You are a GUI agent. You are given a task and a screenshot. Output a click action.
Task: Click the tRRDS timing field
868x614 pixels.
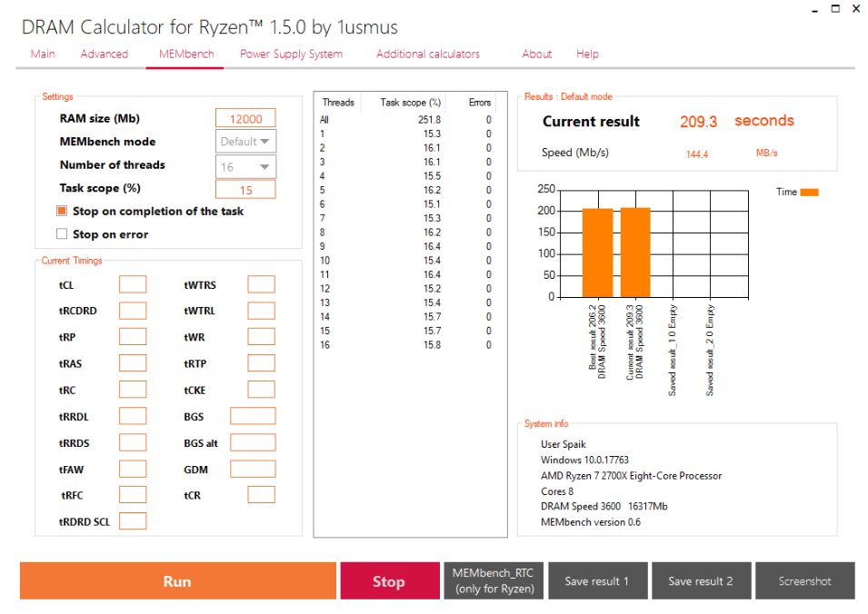tap(133, 442)
